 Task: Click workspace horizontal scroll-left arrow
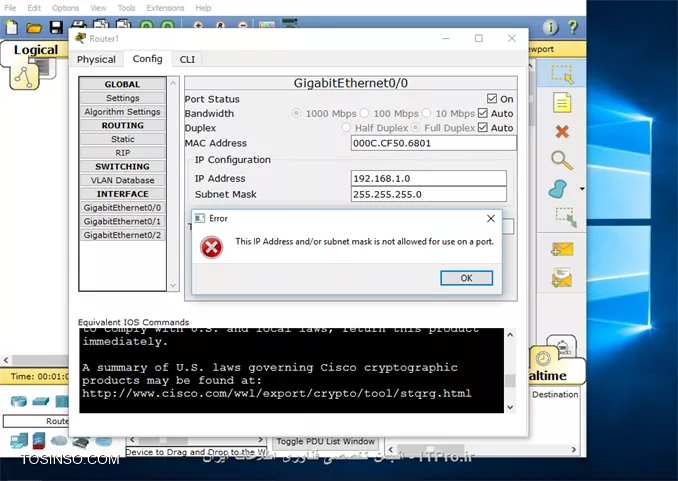click(x=6, y=360)
